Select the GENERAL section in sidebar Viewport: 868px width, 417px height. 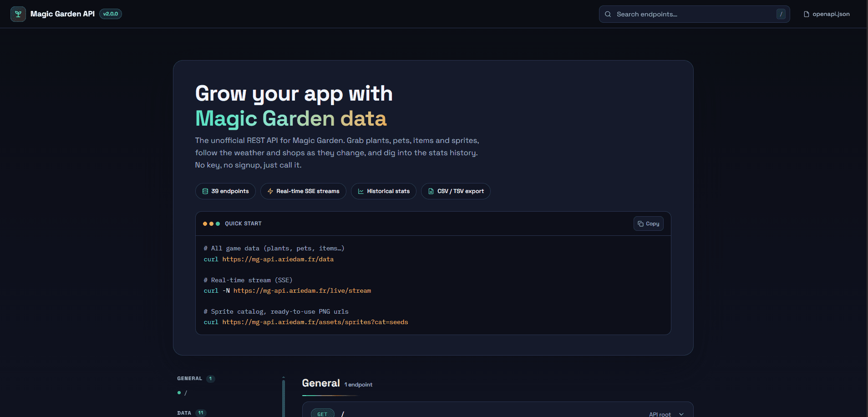[189, 378]
